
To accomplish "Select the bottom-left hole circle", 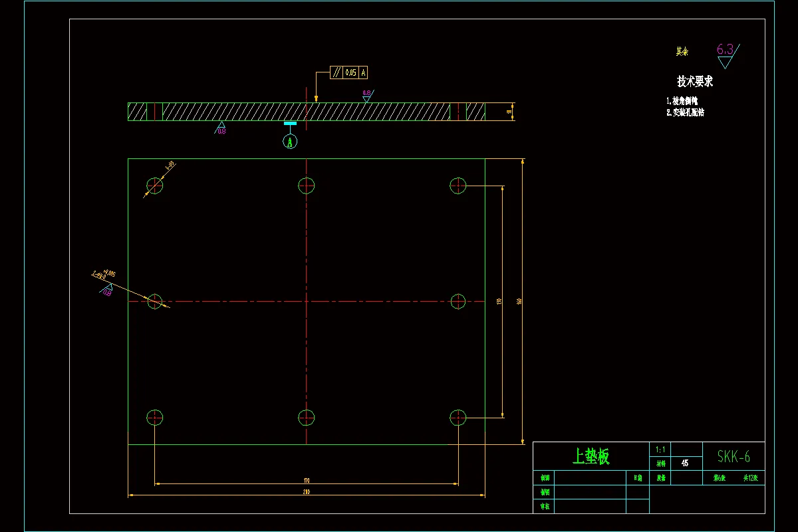I will [154, 418].
